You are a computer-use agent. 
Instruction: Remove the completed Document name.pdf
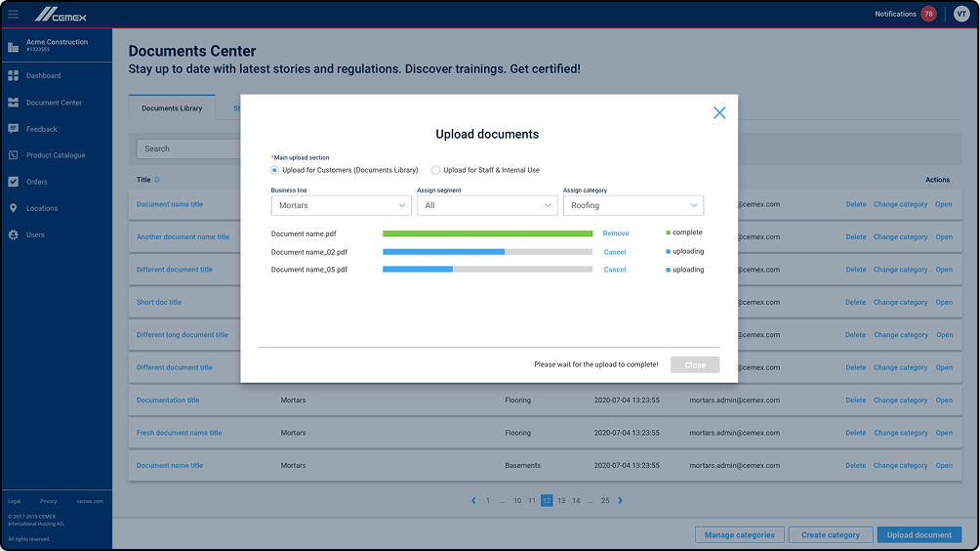616,233
